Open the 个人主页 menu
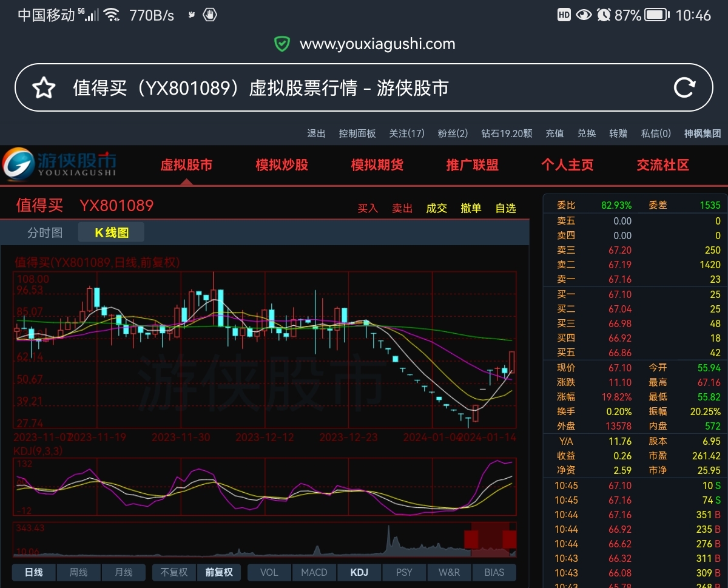The height and width of the screenshot is (588, 728). pyautogui.click(x=567, y=165)
